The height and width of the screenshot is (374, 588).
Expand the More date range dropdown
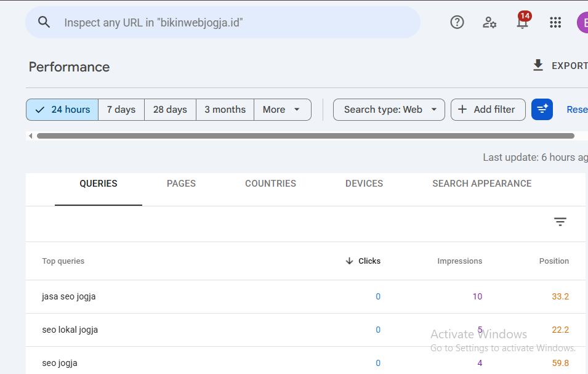pos(283,110)
